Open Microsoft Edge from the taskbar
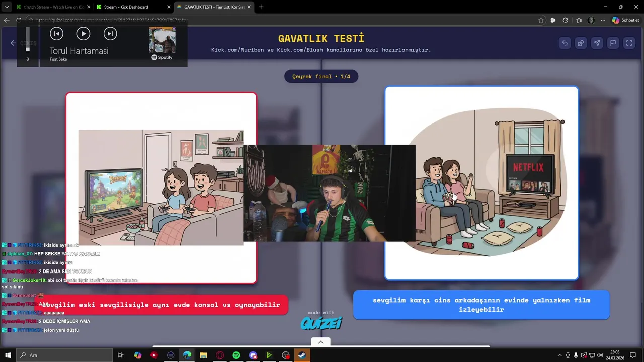Image resolution: width=644 pixels, height=362 pixels. click(187, 355)
